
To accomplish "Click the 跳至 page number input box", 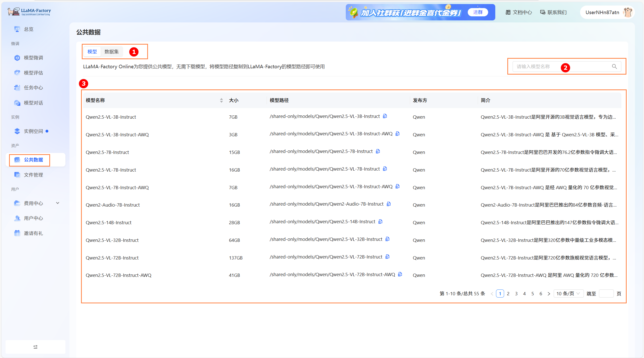I will 606,294.
